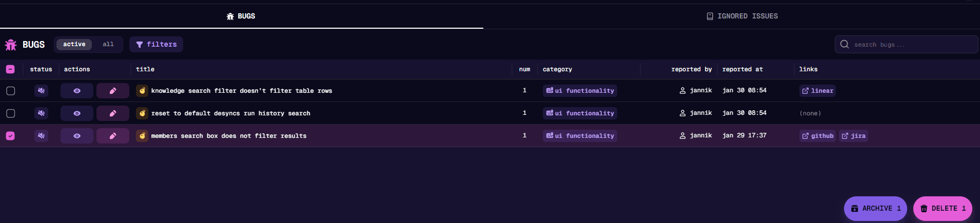The height and width of the screenshot is (223, 980).
Task: Toggle the select-all header checkbox
Action: [10, 69]
